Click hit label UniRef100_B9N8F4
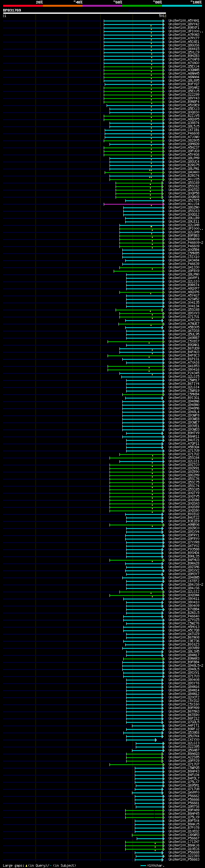 click(x=184, y=102)
